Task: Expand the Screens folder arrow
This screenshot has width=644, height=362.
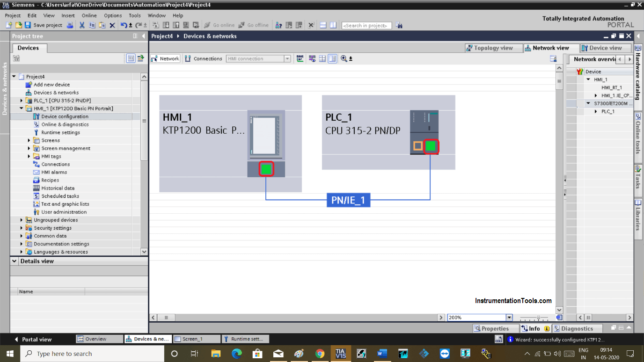Action: point(29,140)
